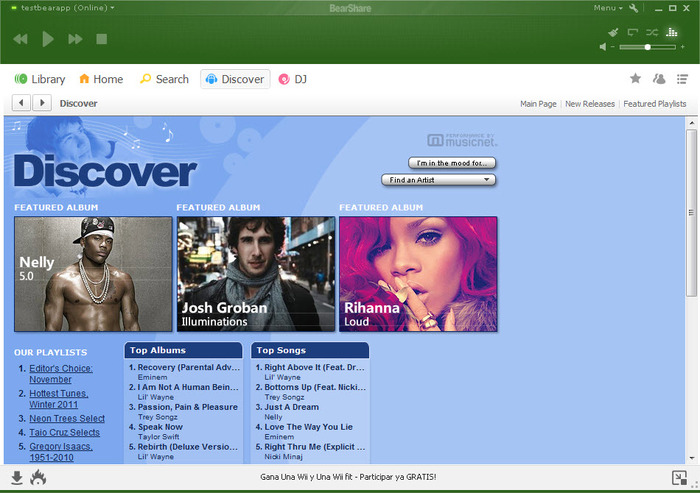Open the friends icon
This screenshot has height=493, width=700.
pyautogui.click(x=659, y=79)
